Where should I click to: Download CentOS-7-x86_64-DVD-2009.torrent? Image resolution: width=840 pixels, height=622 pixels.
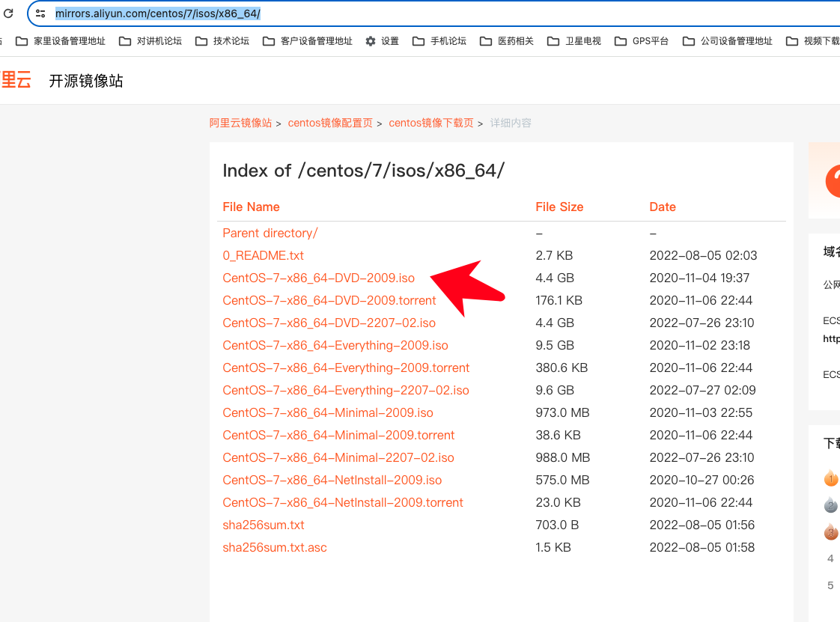pos(329,301)
